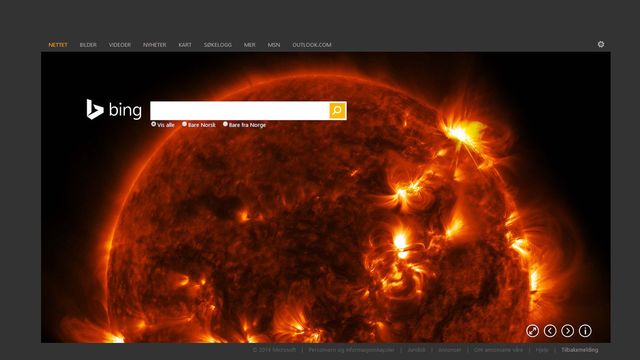Go to the VIDEOER tab
This screenshot has width=640, height=360.
click(x=120, y=45)
